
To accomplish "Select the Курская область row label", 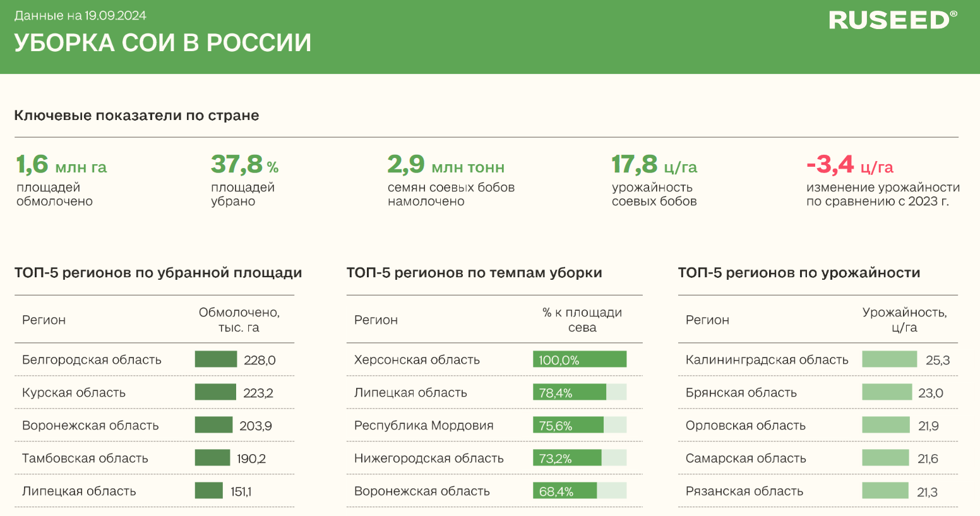I will coord(74,392).
